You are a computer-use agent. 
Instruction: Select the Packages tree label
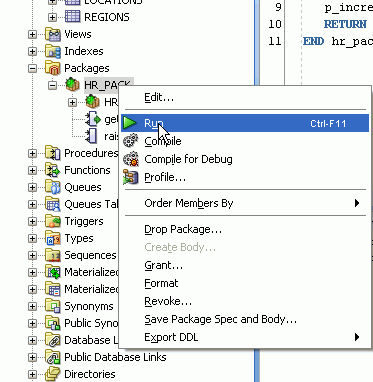click(x=87, y=68)
